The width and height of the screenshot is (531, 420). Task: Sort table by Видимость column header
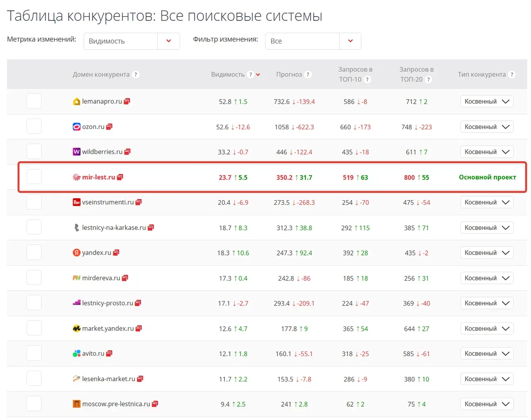(228, 75)
